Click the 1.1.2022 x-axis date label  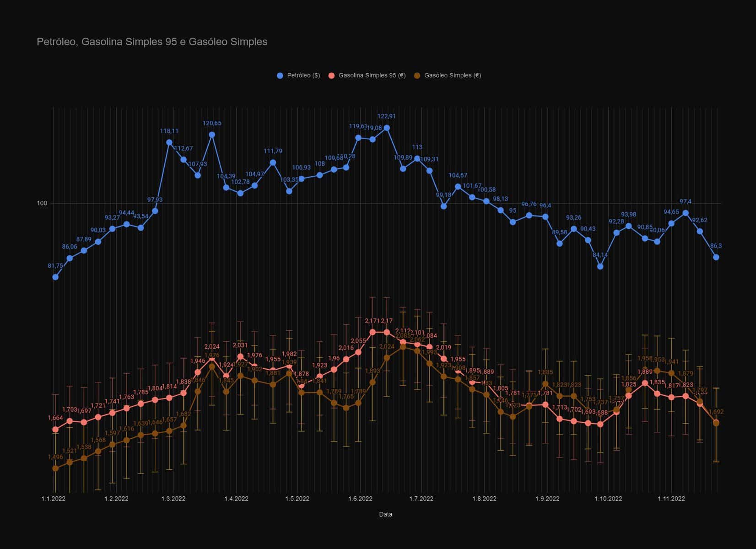pos(54,499)
